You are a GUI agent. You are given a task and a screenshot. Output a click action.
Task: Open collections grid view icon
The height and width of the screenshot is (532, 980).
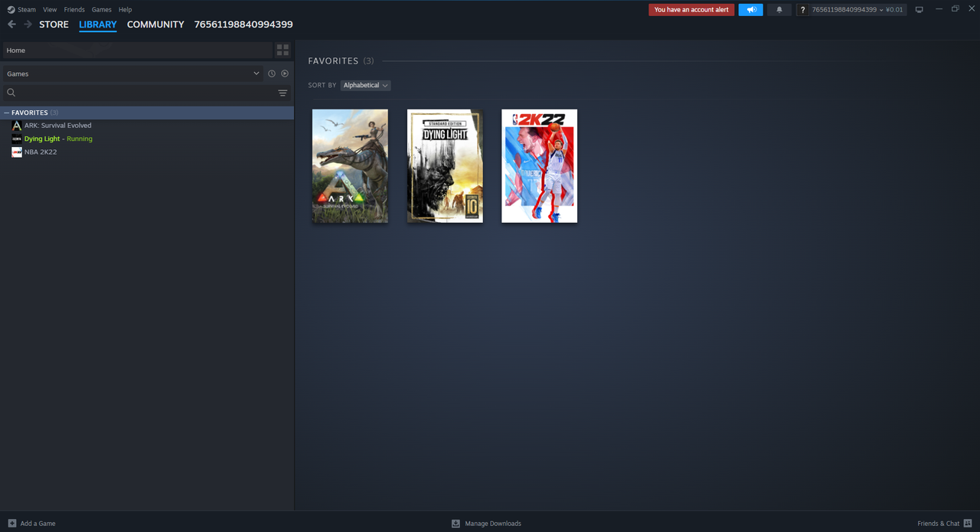pos(283,51)
